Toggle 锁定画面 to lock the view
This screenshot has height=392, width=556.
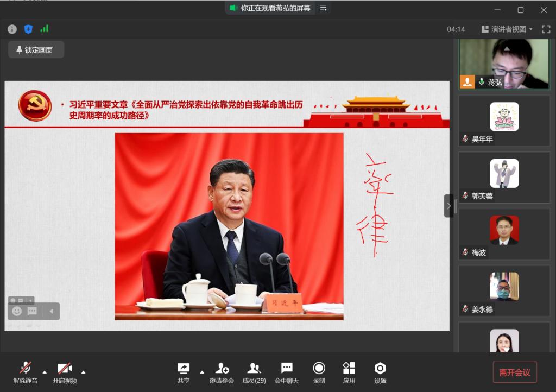(x=36, y=50)
